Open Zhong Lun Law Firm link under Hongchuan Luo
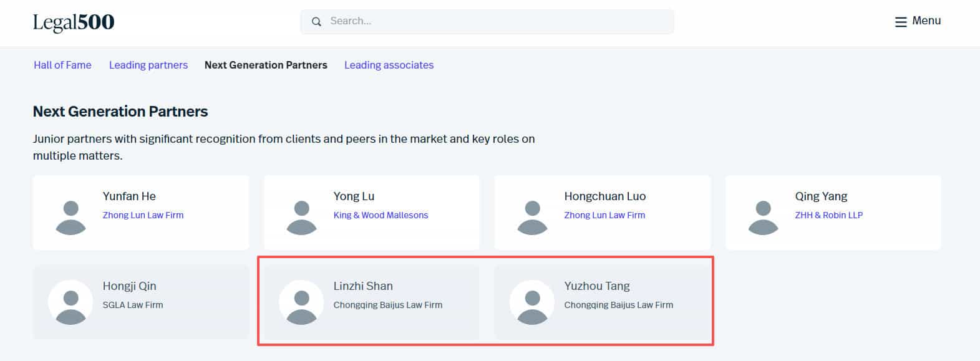Viewport: 980px width, 361px height. click(604, 215)
